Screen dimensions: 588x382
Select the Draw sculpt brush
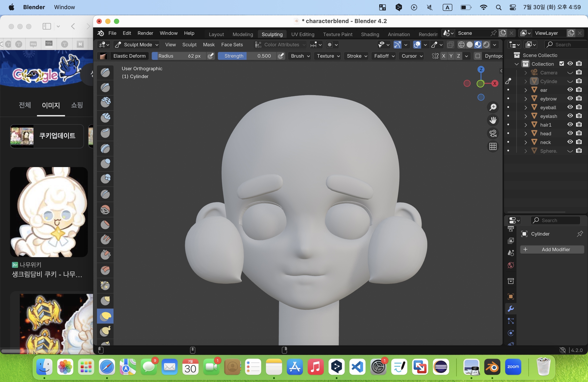105,72
